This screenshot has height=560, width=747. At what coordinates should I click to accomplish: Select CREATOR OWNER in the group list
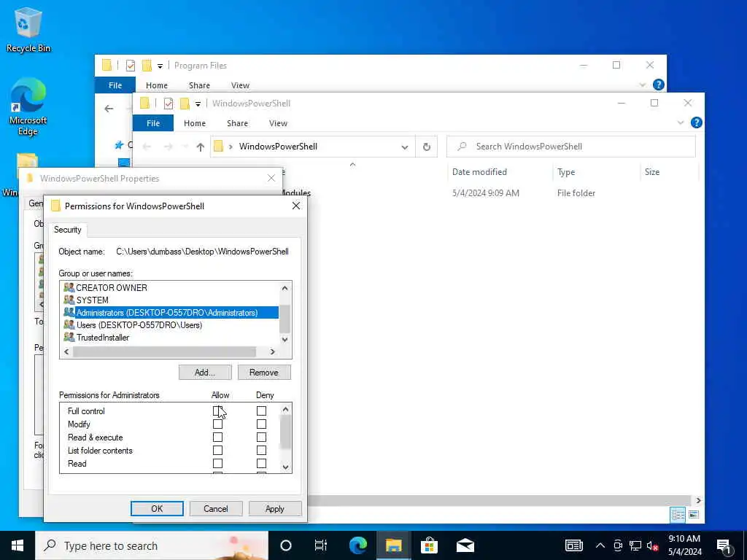coord(112,287)
